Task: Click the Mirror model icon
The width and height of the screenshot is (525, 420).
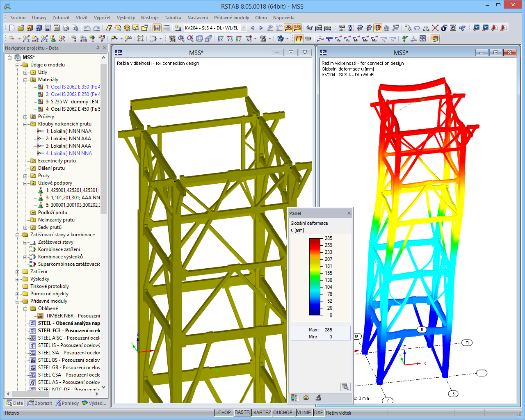Action: point(426,27)
